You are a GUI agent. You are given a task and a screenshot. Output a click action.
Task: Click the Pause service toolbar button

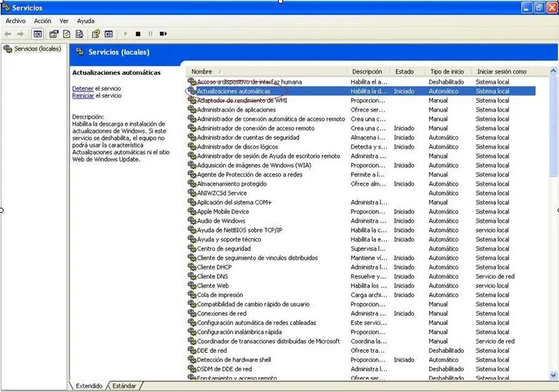click(150, 34)
